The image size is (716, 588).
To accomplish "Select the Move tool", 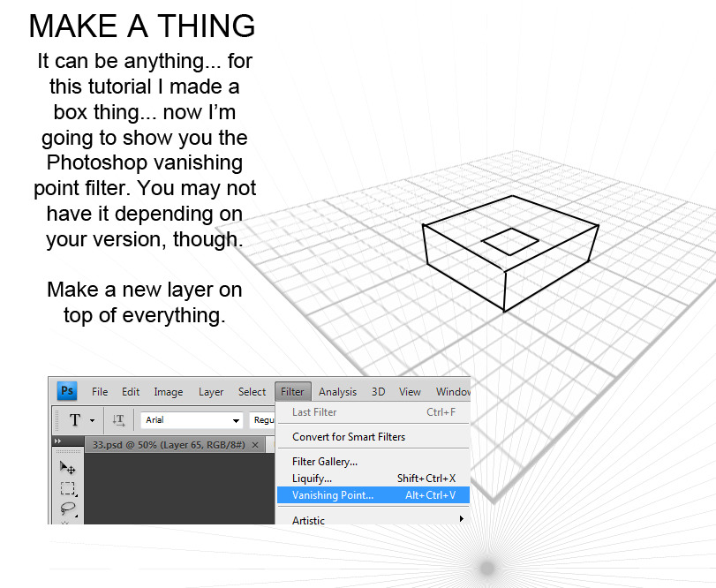I will click(67, 467).
